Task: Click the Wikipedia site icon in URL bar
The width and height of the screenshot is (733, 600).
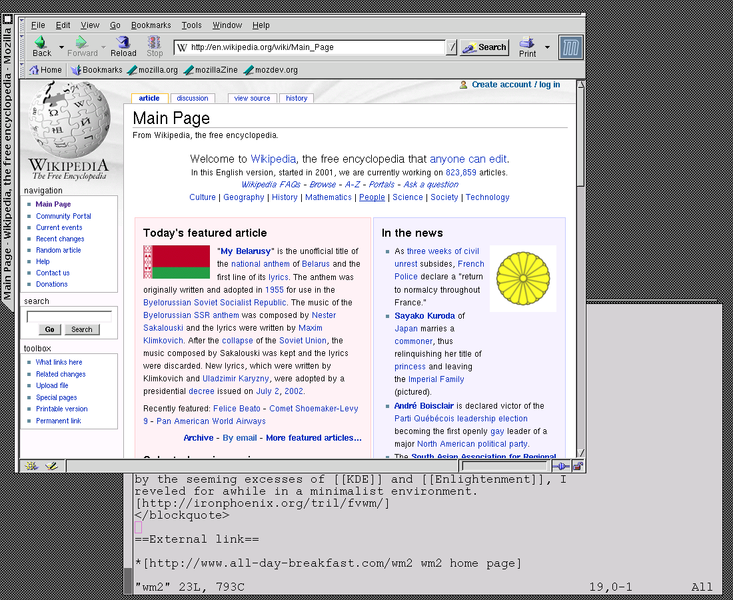Action: (182, 47)
